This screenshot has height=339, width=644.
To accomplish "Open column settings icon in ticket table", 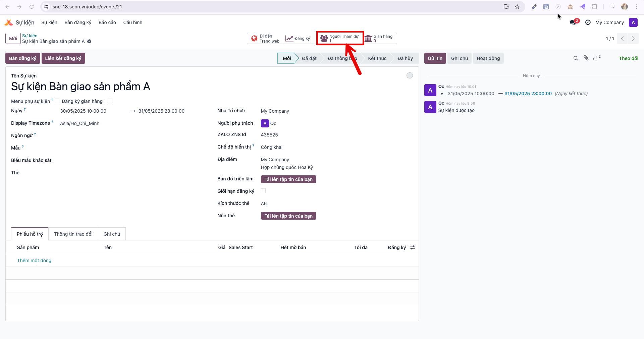I will (413, 247).
